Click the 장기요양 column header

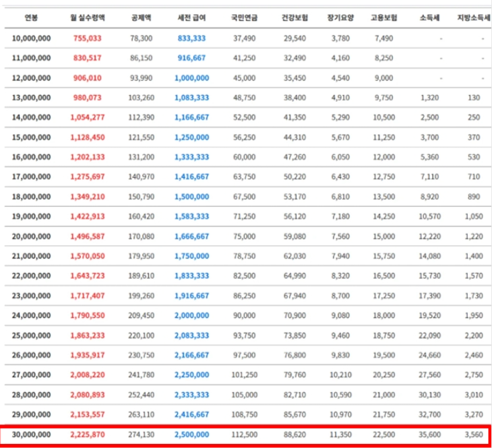[340, 18]
